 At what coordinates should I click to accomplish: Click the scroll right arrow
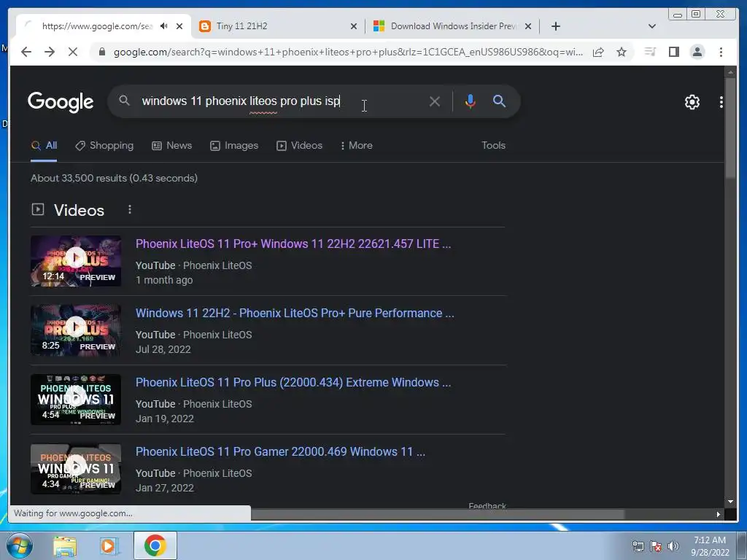click(x=719, y=514)
